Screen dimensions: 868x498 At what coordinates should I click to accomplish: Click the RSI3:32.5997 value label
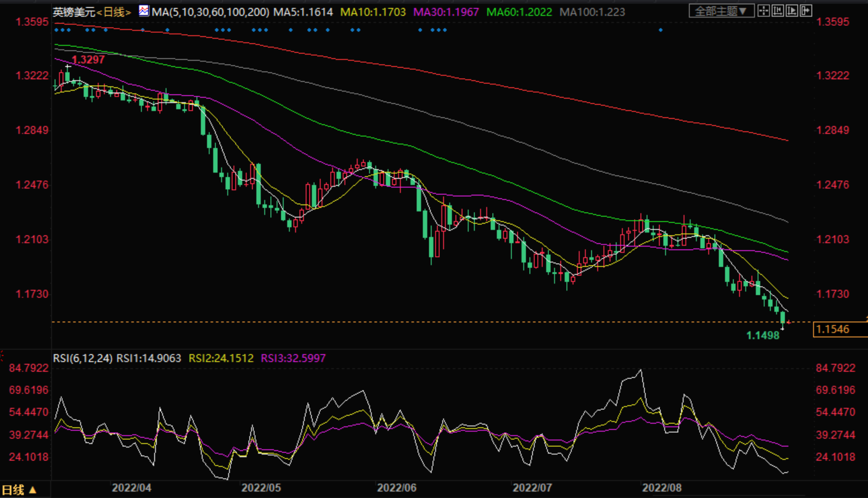(x=293, y=358)
